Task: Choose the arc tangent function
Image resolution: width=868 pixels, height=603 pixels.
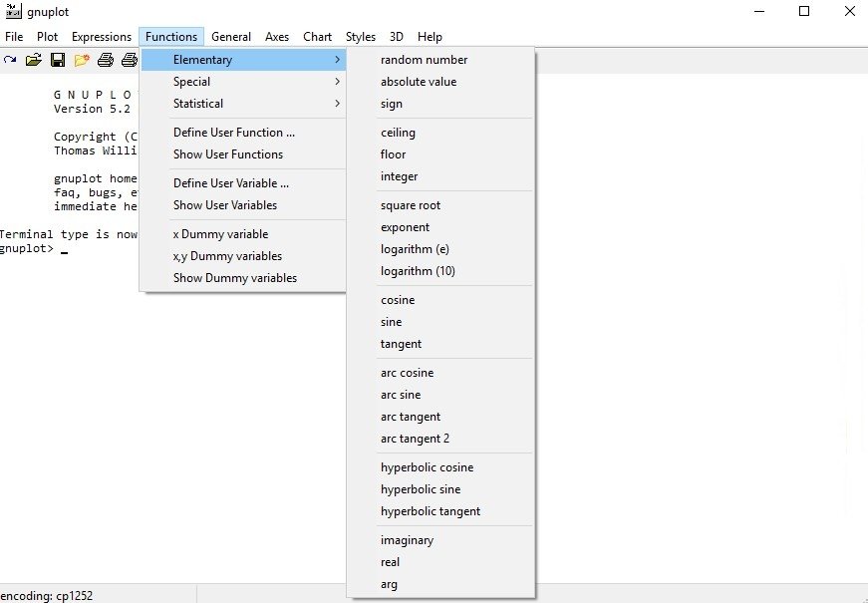Action: 441,417
